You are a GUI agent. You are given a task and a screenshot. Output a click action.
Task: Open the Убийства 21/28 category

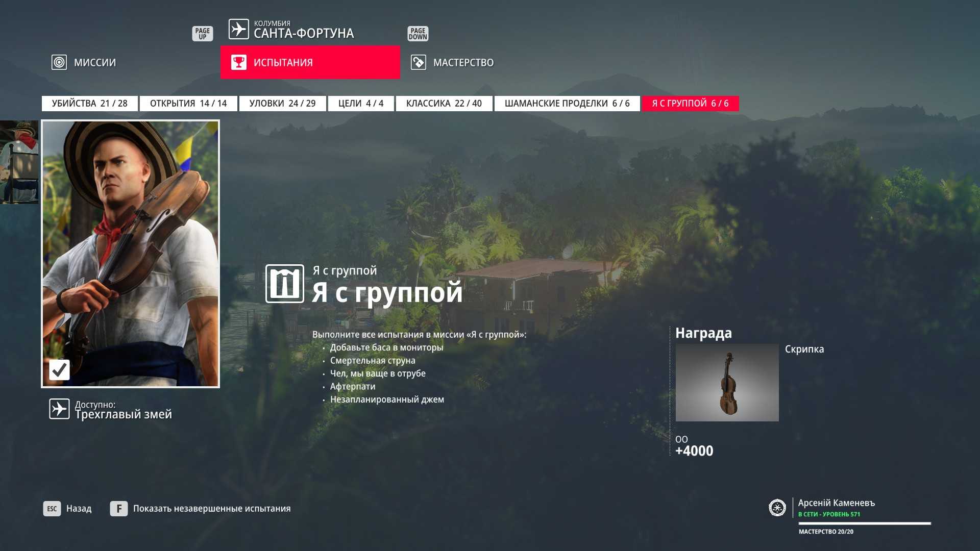tap(89, 104)
